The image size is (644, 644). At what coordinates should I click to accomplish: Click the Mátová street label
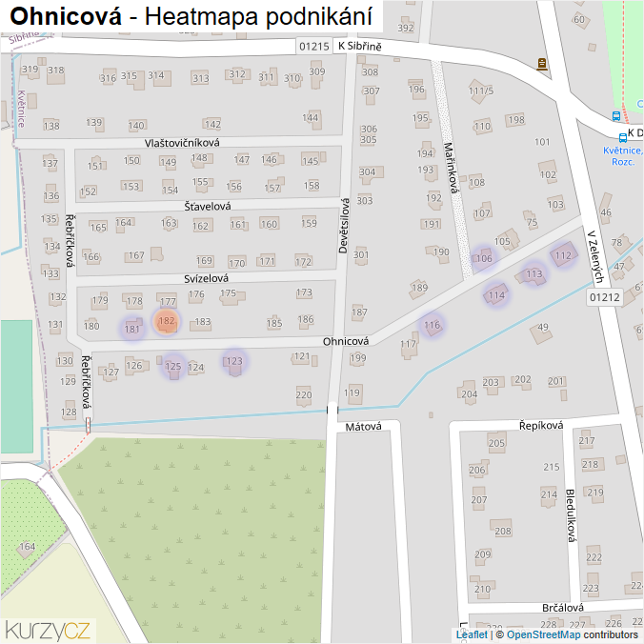[x=364, y=427]
